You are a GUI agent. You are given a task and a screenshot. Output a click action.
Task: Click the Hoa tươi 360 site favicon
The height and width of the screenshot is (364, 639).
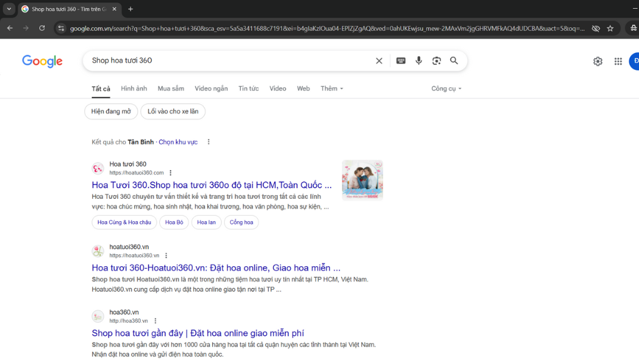click(x=98, y=168)
